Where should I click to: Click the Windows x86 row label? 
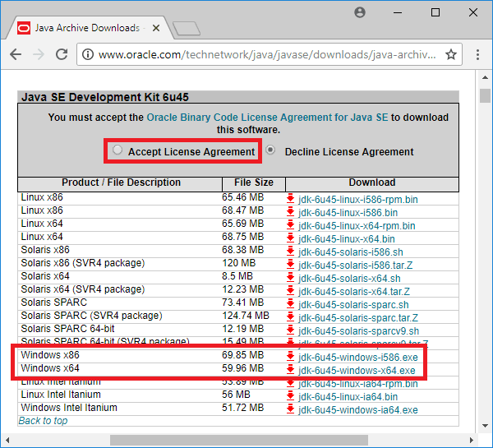(x=50, y=355)
